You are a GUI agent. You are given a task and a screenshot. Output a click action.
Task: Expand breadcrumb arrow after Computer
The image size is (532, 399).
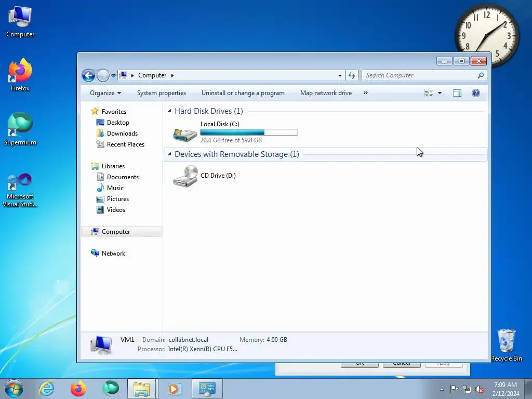click(172, 75)
